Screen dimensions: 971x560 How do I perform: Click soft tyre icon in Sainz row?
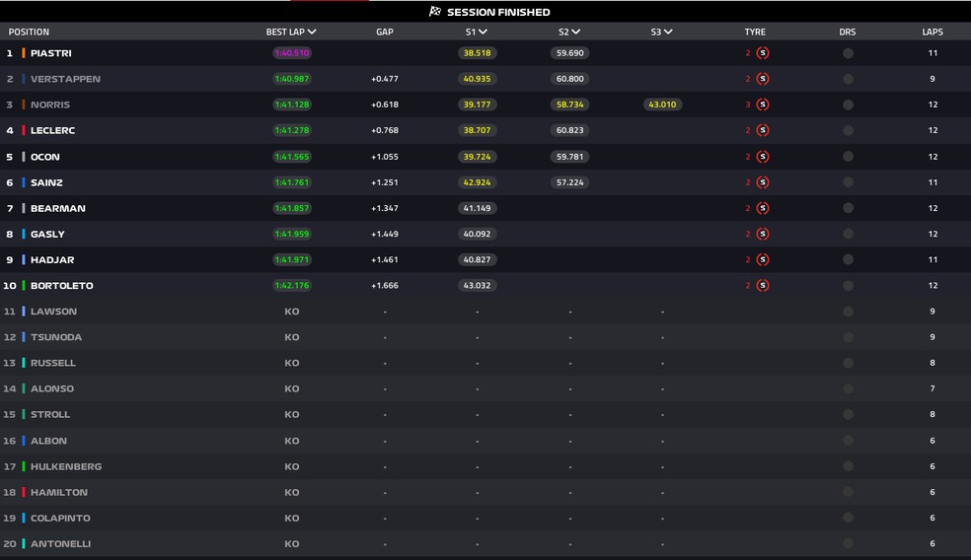tap(763, 182)
